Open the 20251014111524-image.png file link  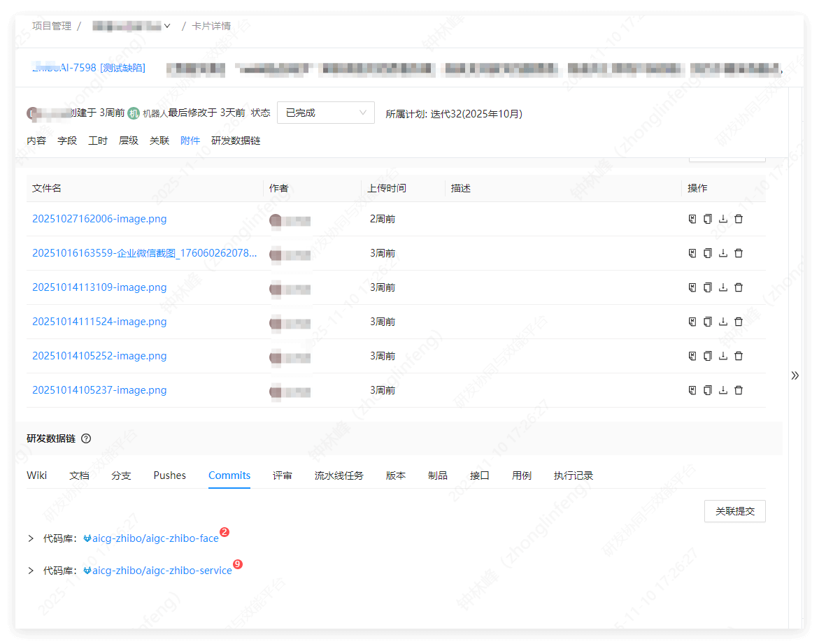pos(99,321)
